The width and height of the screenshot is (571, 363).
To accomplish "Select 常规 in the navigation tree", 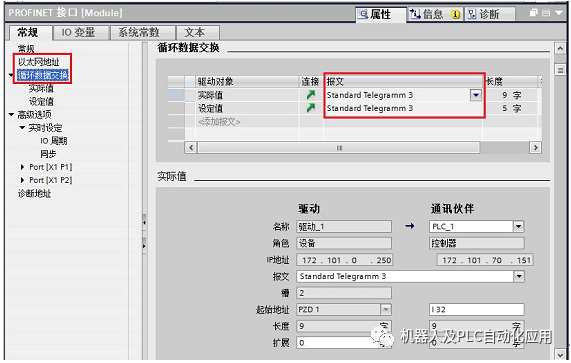I will tap(26, 48).
